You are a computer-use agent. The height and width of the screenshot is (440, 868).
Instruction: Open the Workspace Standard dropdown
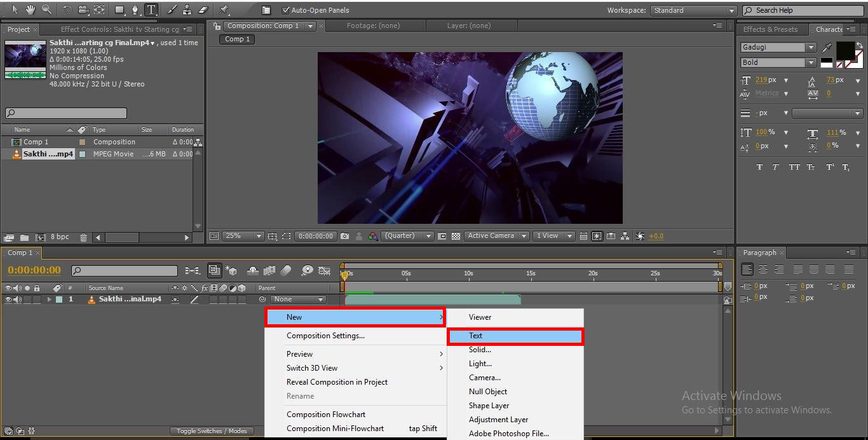692,10
